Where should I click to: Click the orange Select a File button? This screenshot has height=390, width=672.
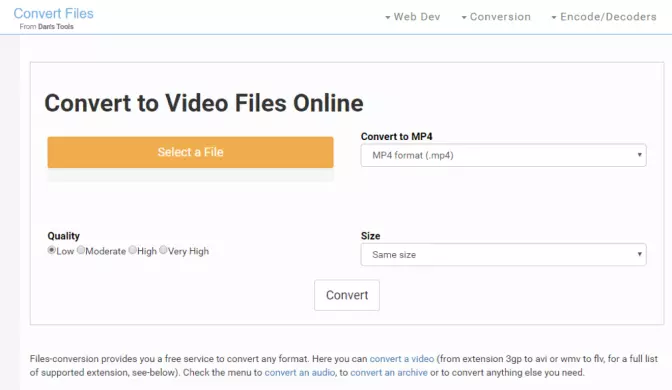[x=190, y=152]
